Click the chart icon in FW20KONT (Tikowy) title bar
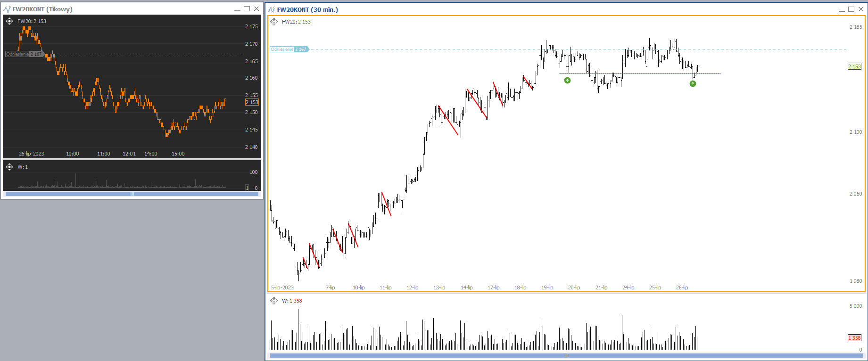868x361 pixels. tap(7, 9)
